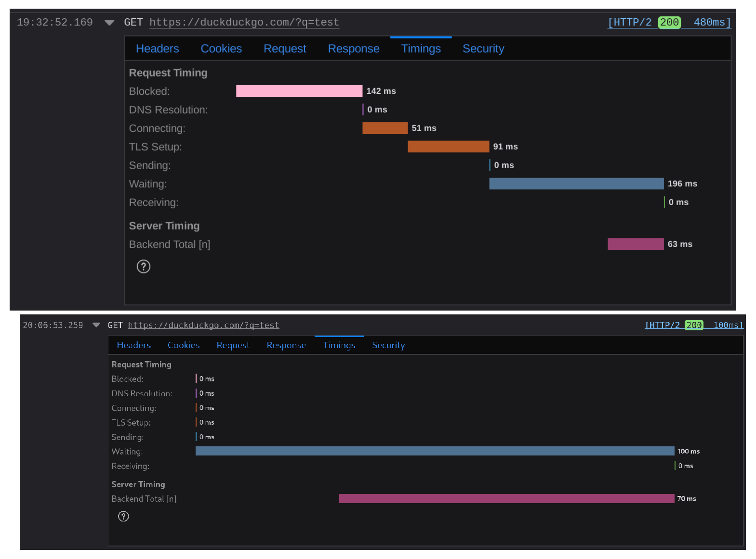Click the blue 196 ms Waiting bar
756x559 pixels.
[x=576, y=183]
